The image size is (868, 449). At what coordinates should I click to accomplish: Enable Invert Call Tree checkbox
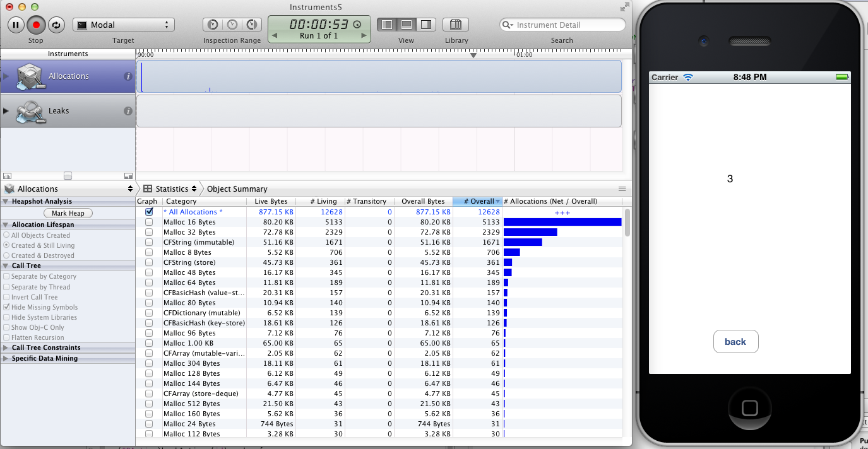tap(6, 297)
